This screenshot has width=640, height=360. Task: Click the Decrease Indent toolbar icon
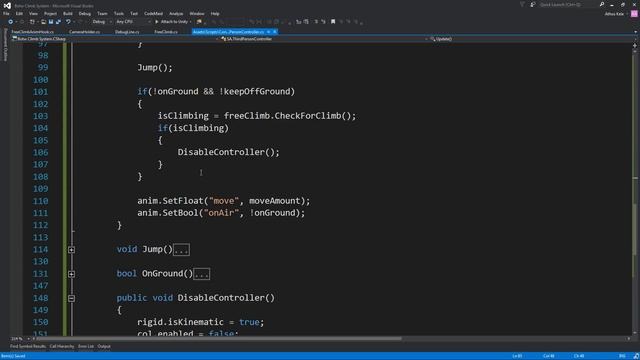[x=298, y=22]
